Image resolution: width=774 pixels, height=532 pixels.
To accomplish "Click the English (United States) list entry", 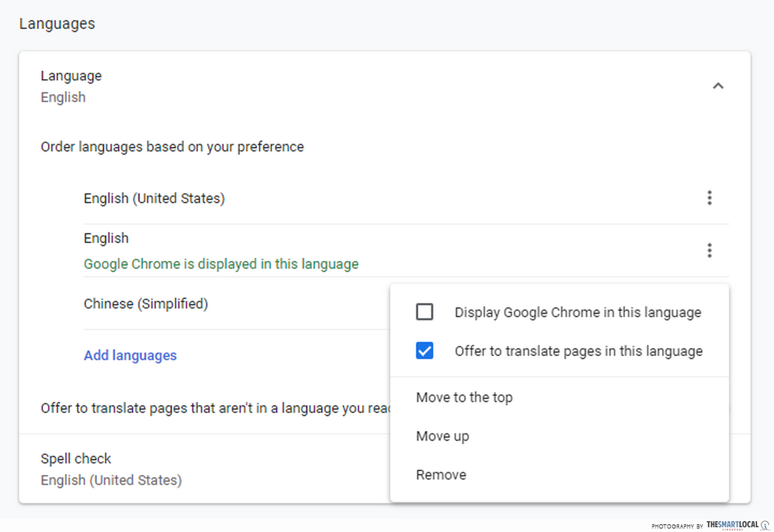I will pos(154,198).
